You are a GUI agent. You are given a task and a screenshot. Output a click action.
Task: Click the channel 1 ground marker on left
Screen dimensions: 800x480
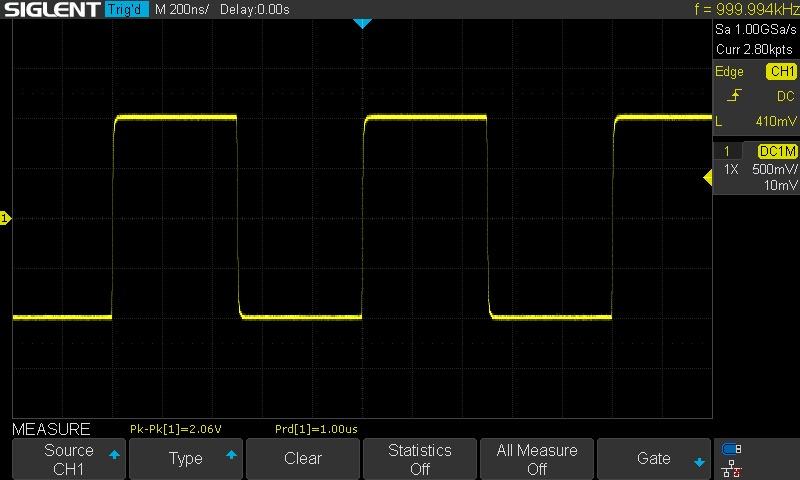point(5,218)
